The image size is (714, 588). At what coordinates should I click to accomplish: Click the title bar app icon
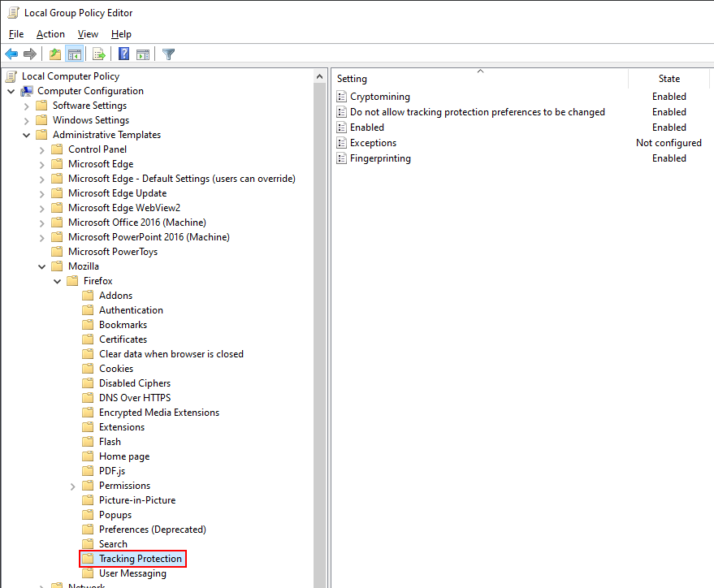(x=14, y=13)
